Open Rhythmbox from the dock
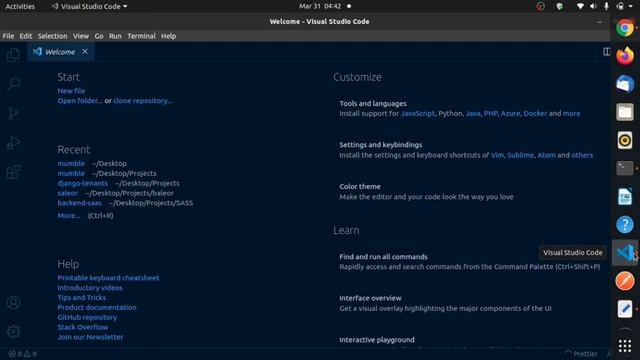The height and width of the screenshot is (360, 640). click(x=625, y=140)
